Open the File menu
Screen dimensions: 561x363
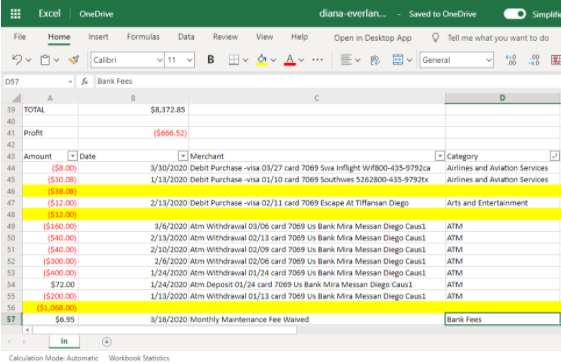(x=20, y=37)
